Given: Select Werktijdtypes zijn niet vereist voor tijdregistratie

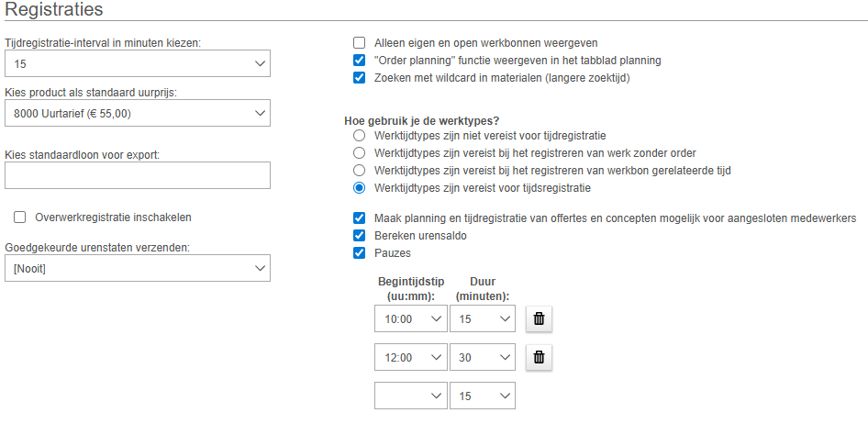Looking at the screenshot, I should click(x=360, y=135).
